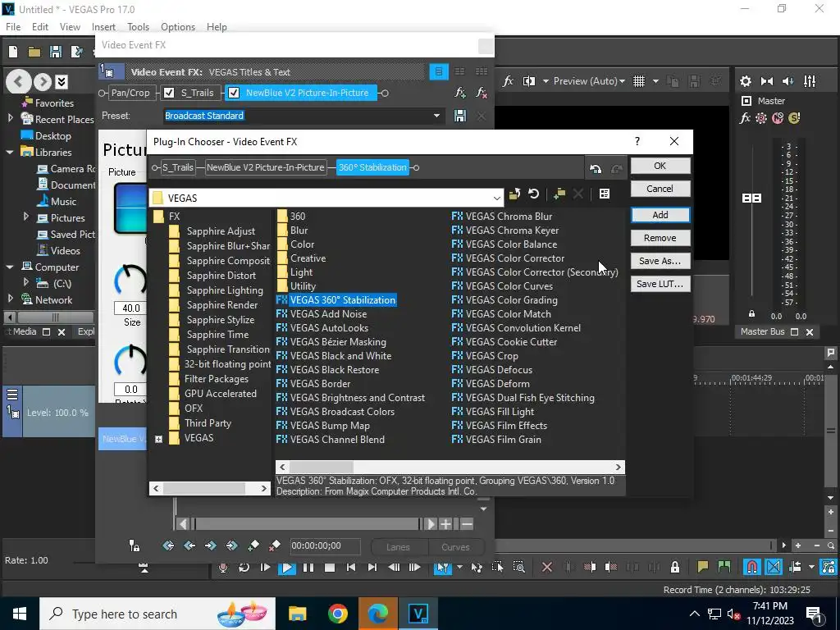Viewport: 840px width, 630px height.
Task: Click the timecode field 00:00:00;00
Action: click(x=325, y=546)
